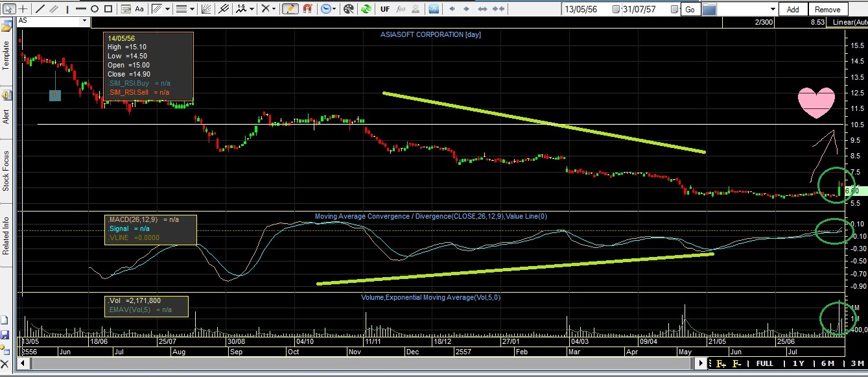Activate the crosshair cursor tool
This screenshot has width=868, height=377.
(x=23, y=9)
